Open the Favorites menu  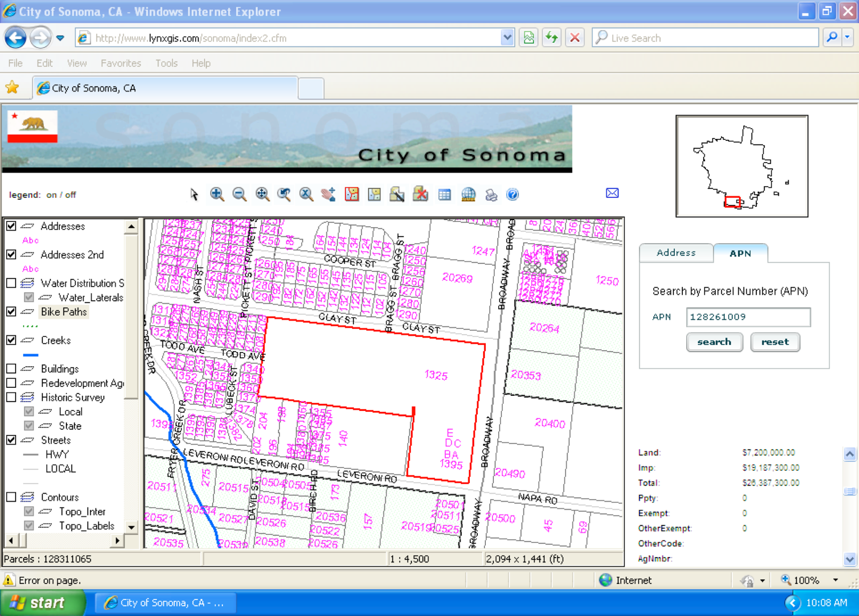click(121, 63)
